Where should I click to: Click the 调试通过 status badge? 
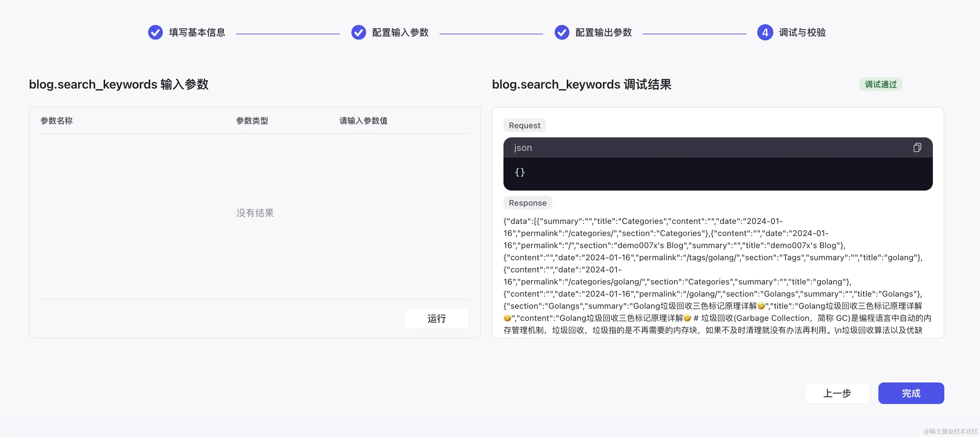[x=880, y=85]
